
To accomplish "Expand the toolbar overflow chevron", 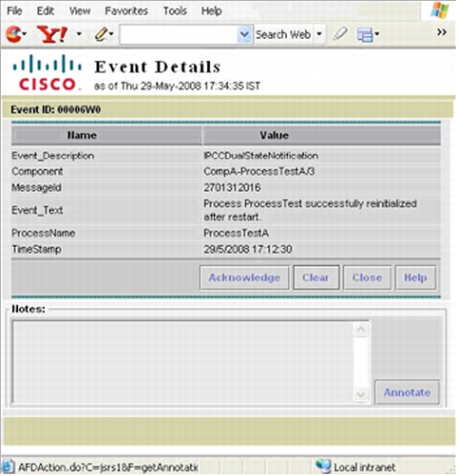I will click(x=442, y=32).
